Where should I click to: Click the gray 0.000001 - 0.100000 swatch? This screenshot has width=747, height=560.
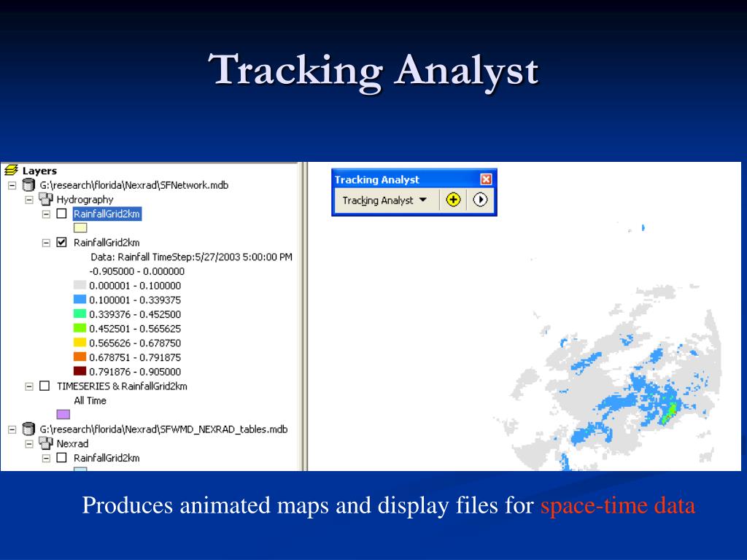click(80, 285)
